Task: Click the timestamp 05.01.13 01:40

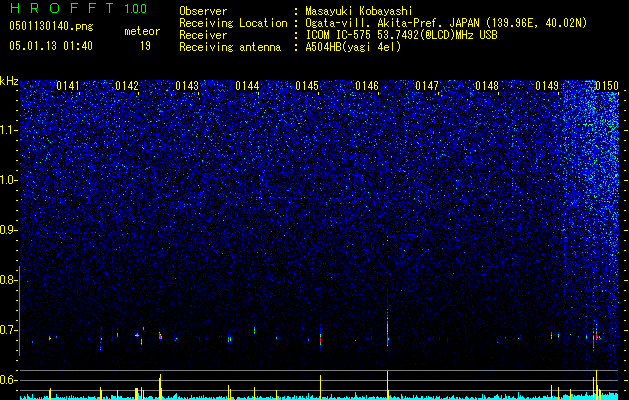Action: (51, 46)
